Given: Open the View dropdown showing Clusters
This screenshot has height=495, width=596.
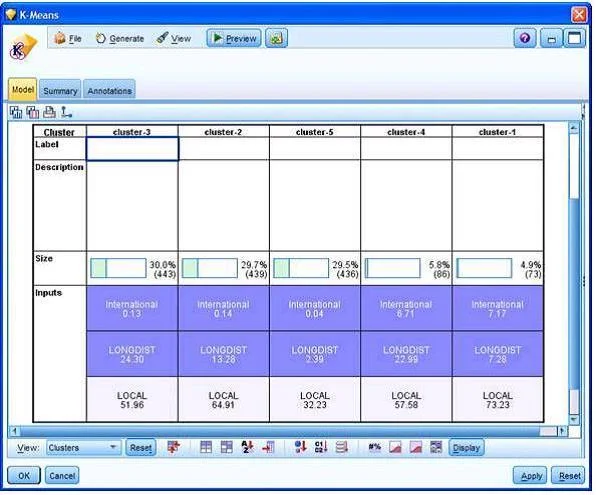Looking at the screenshot, I should (x=83, y=447).
